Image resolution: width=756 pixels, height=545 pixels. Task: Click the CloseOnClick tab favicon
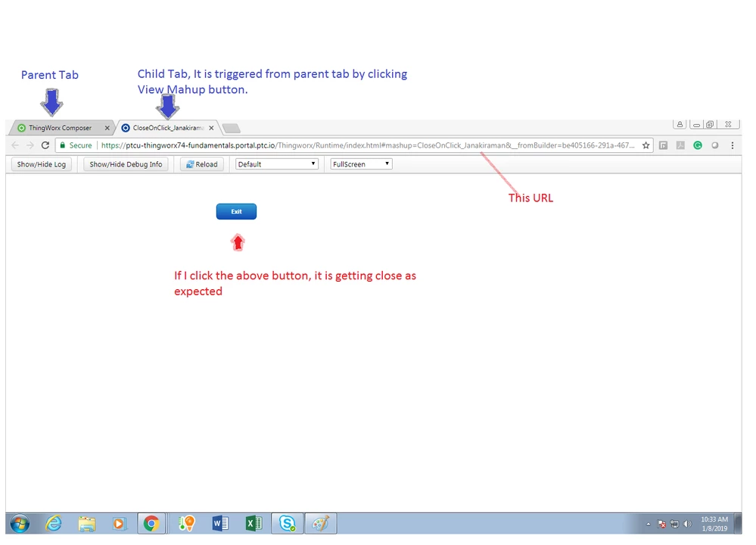pos(126,128)
